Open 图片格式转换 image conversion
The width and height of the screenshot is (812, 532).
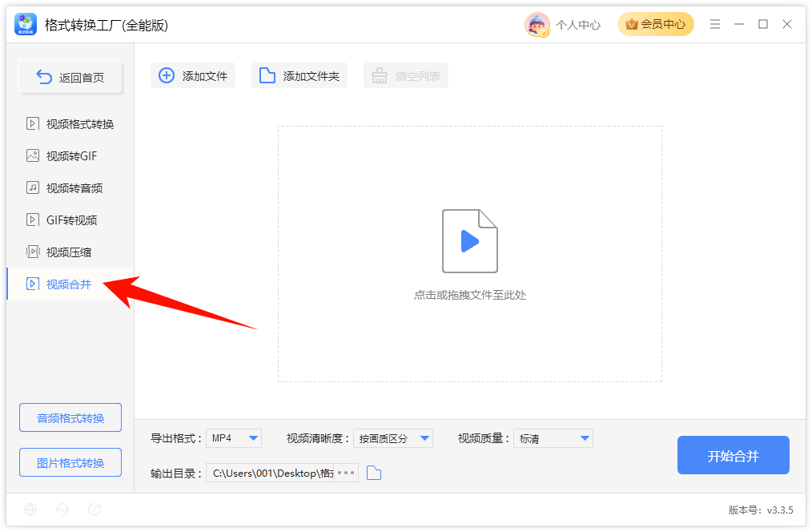pos(70,462)
